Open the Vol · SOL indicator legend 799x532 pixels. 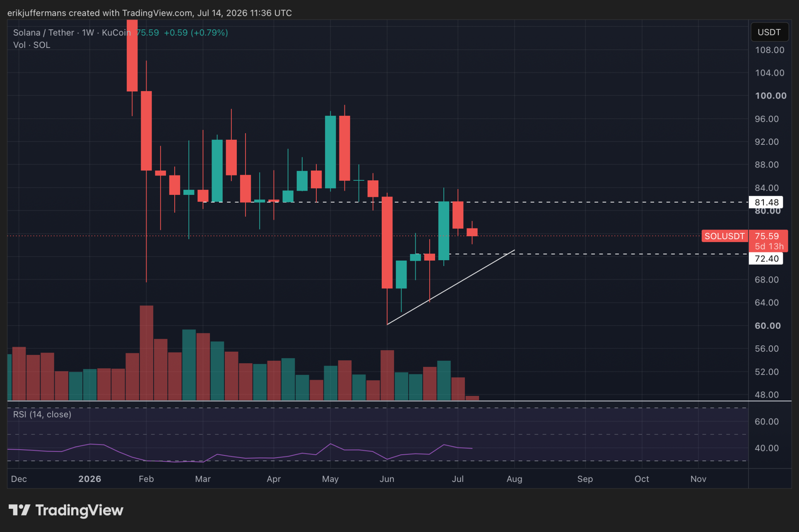31,45
